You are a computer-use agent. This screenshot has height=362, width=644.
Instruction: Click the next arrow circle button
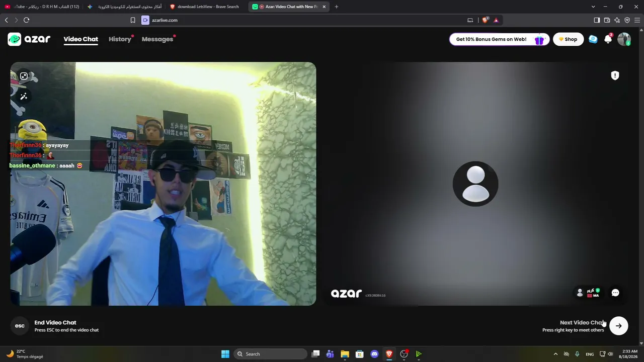(619, 326)
